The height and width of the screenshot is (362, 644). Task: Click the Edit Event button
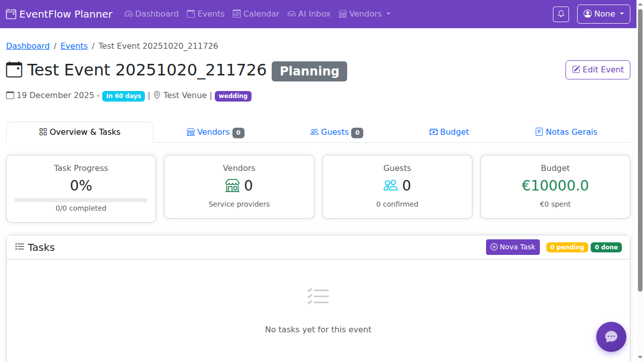tap(598, 70)
